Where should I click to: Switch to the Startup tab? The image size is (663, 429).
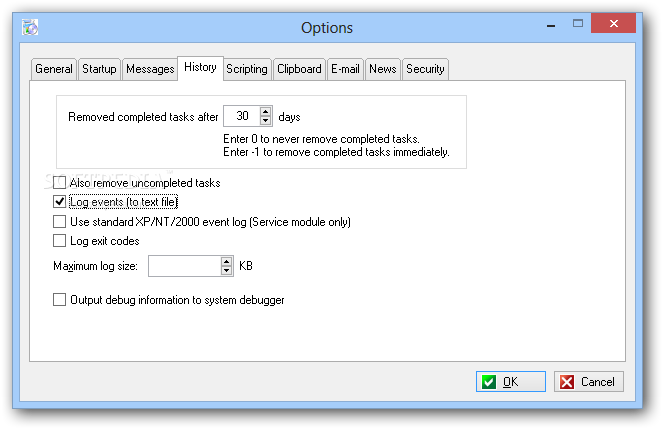pyautogui.click(x=99, y=69)
